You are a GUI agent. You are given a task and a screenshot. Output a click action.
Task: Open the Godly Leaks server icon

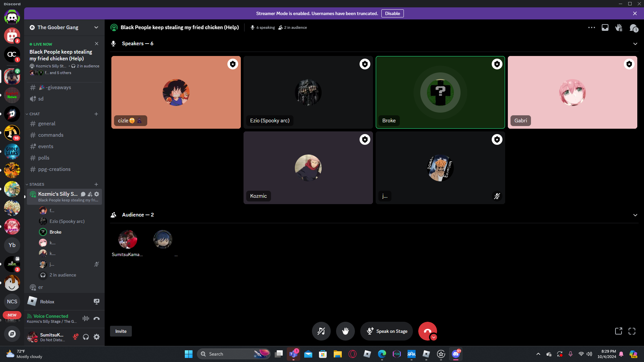tap(12, 152)
